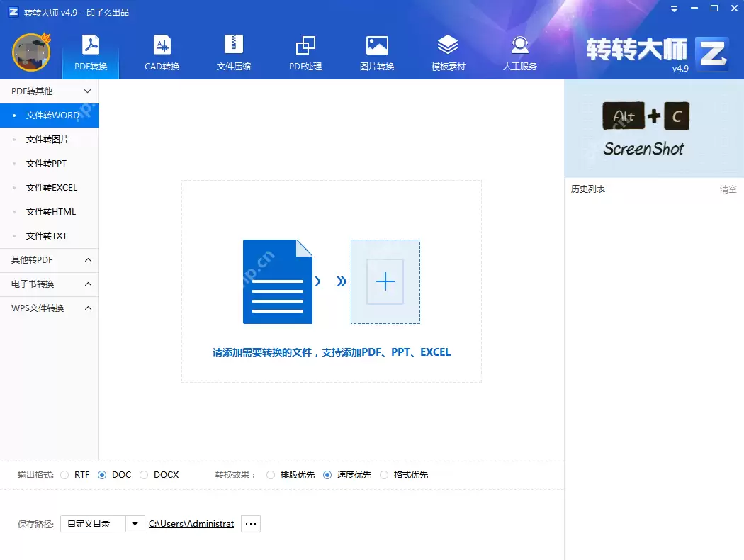Switch to PDF处理 tools

click(305, 53)
